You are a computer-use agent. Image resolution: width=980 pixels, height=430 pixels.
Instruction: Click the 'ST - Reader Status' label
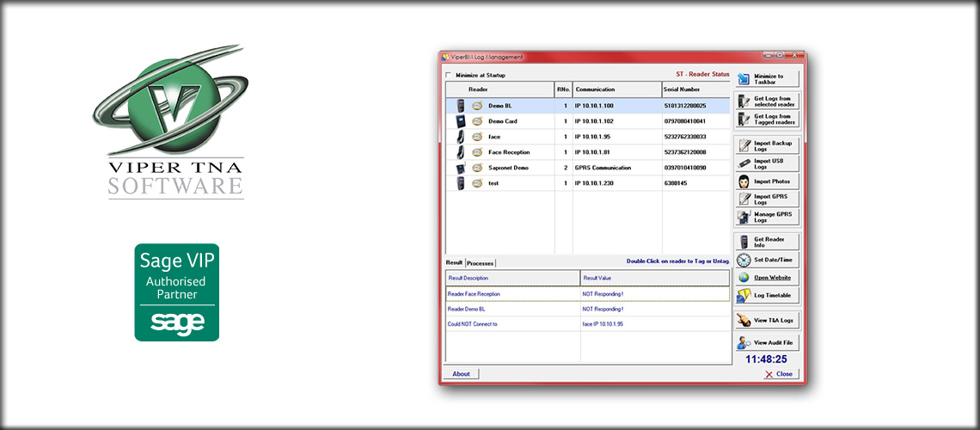(702, 74)
